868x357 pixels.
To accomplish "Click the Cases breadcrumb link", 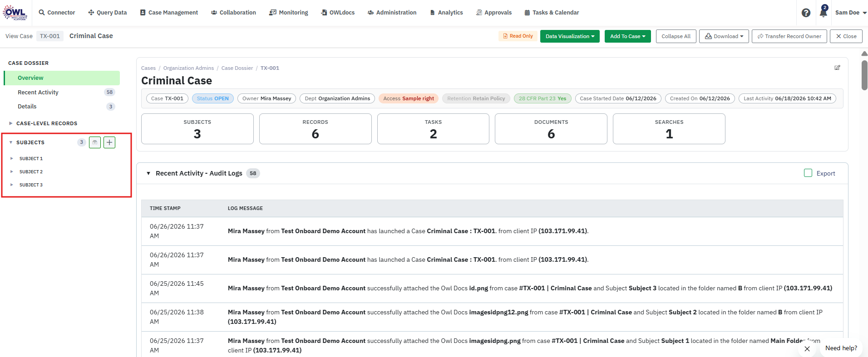I will [148, 68].
